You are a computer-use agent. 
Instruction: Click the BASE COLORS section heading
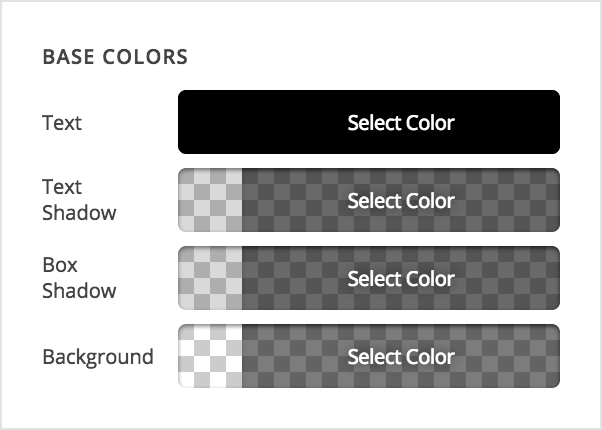(x=114, y=57)
